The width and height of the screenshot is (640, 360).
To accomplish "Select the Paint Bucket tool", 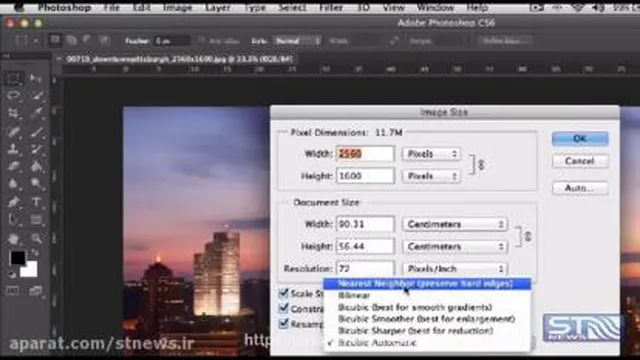I will click(36, 167).
